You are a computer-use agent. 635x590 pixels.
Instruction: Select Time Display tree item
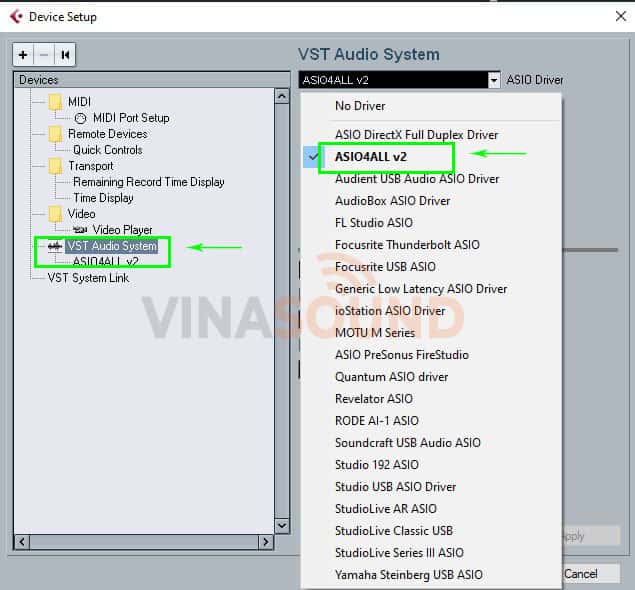click(103, 198)
